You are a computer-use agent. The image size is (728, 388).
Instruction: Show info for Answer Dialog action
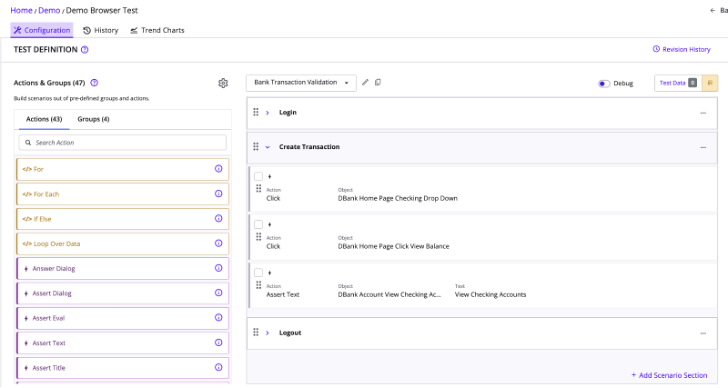[218, 268]
